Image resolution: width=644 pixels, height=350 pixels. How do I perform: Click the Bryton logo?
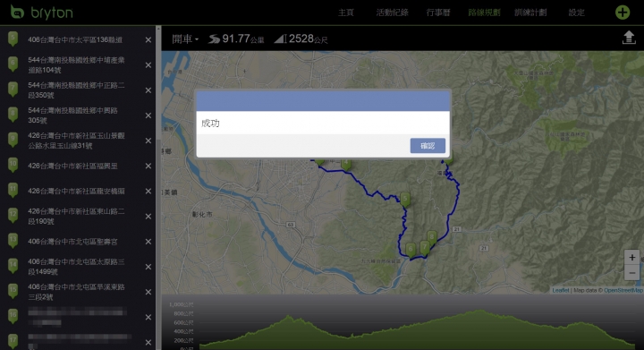click(41, 13)
